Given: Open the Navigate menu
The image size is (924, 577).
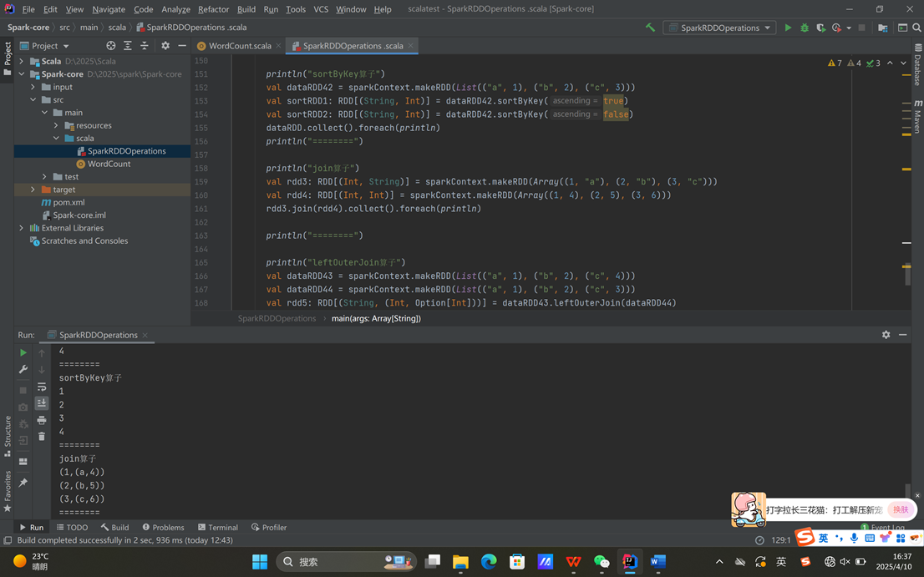Looking at the screenshot, I should click(x=109, y=9).
